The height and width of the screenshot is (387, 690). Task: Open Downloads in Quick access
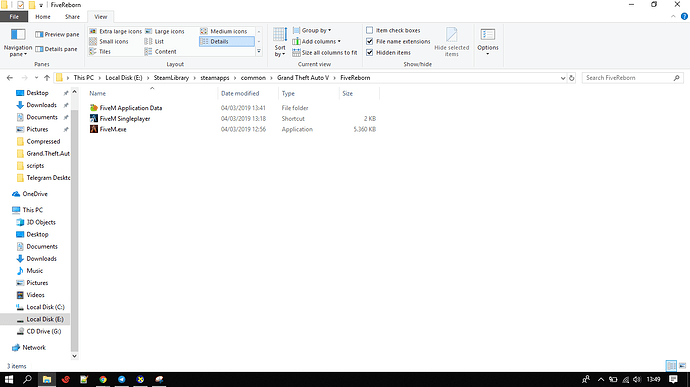(41, 105)
